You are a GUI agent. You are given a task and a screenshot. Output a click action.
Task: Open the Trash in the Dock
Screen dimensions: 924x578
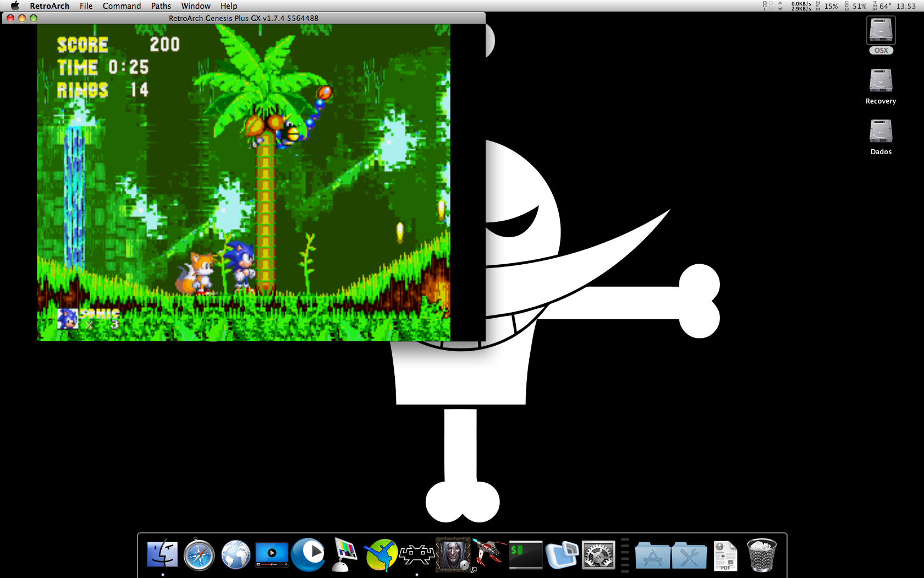tap(762, 554)
